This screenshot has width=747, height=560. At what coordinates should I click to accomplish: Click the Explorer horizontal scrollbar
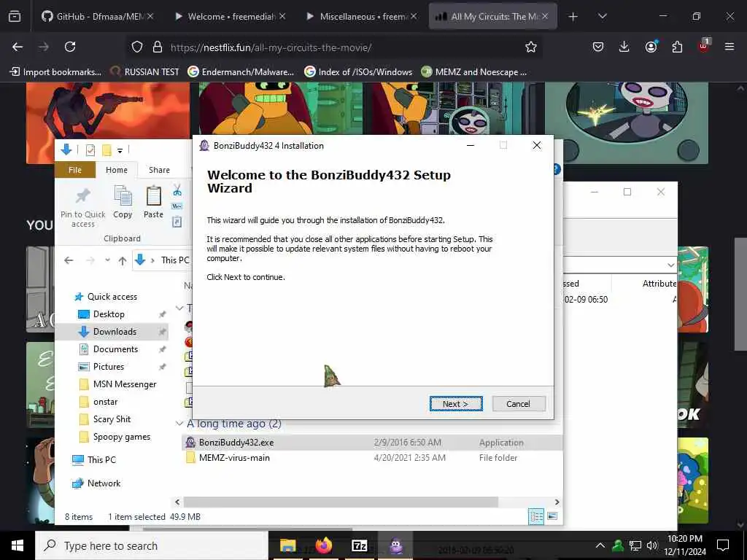point(341,502)
